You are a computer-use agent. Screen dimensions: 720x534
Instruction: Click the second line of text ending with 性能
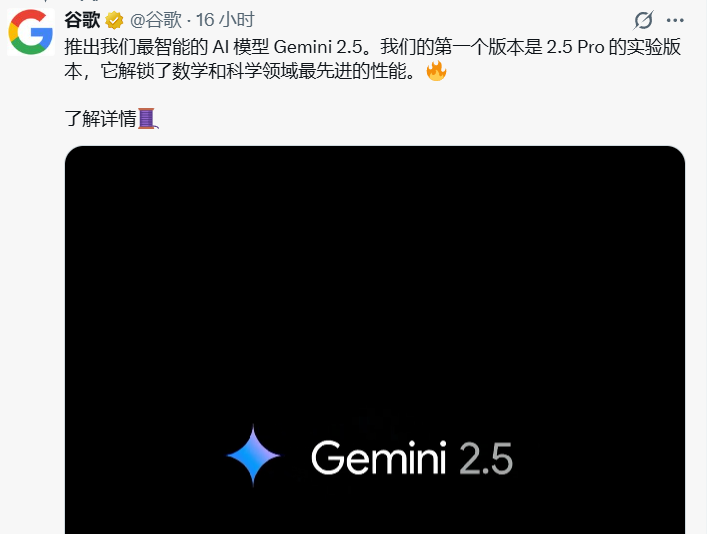(x=240, y=71)
